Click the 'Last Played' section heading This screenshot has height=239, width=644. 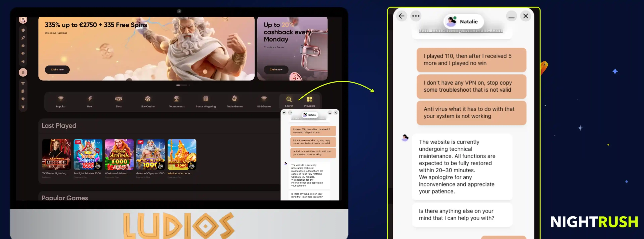click(x=59, y=126)
